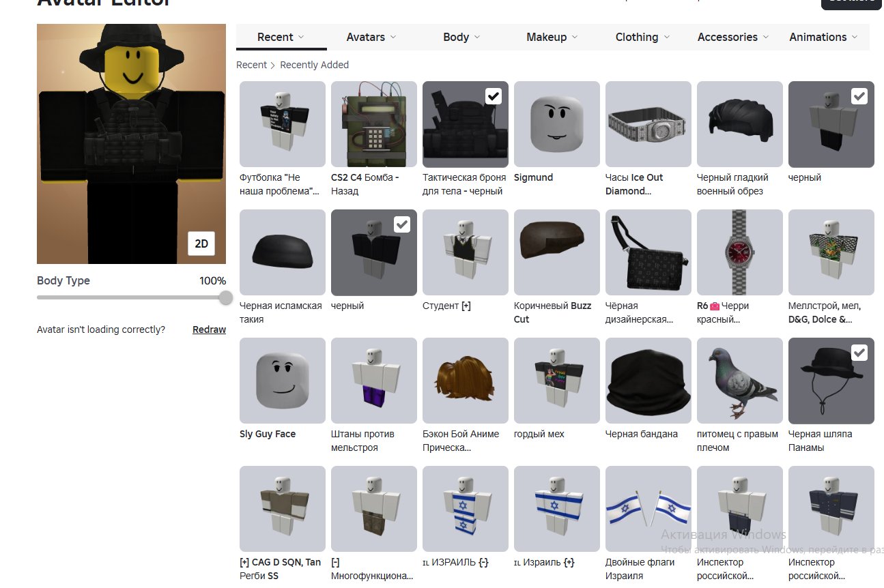Select the Чёрная дизайнерская shoulder bag item
884x588 pixels.
pyautogui.click(x=648, y=252)
